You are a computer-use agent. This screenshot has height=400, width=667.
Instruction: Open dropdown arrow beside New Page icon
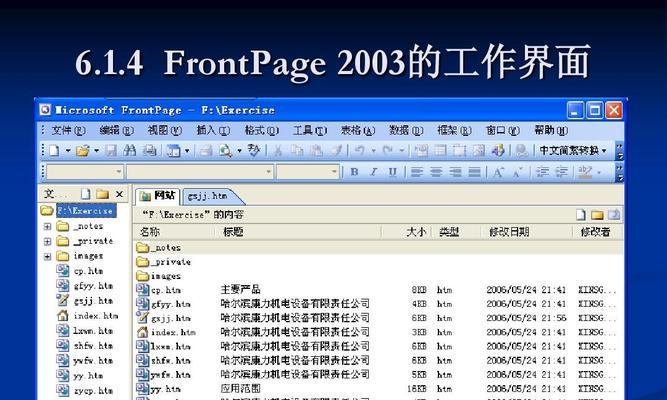tap(68, 150)
